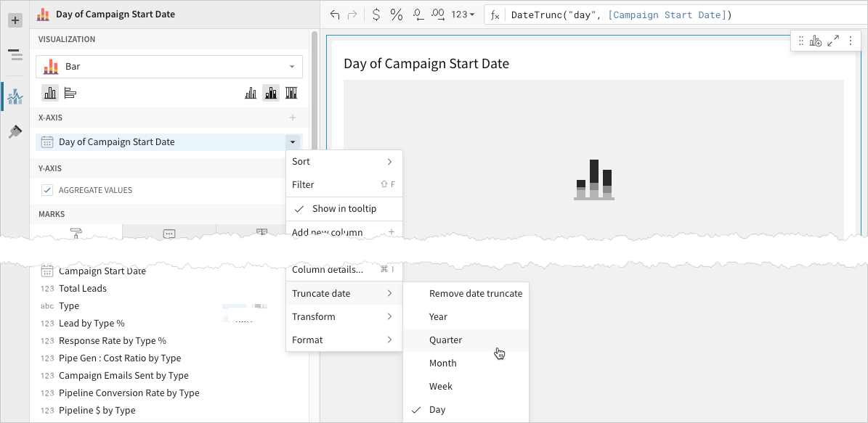This screenshot has height=423, width=868.
Task: Open the 123 number format dropdown
Action: point(463,15)
